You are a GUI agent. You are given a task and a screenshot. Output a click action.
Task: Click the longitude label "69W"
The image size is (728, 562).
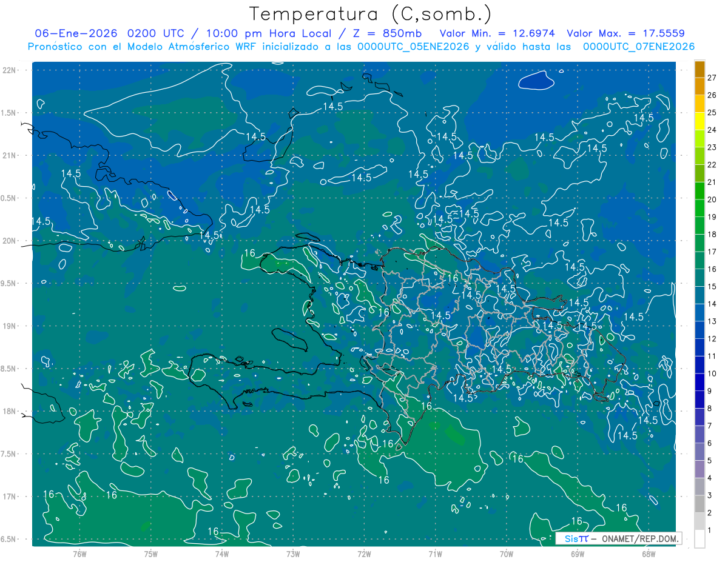click(x=577, y=554)
